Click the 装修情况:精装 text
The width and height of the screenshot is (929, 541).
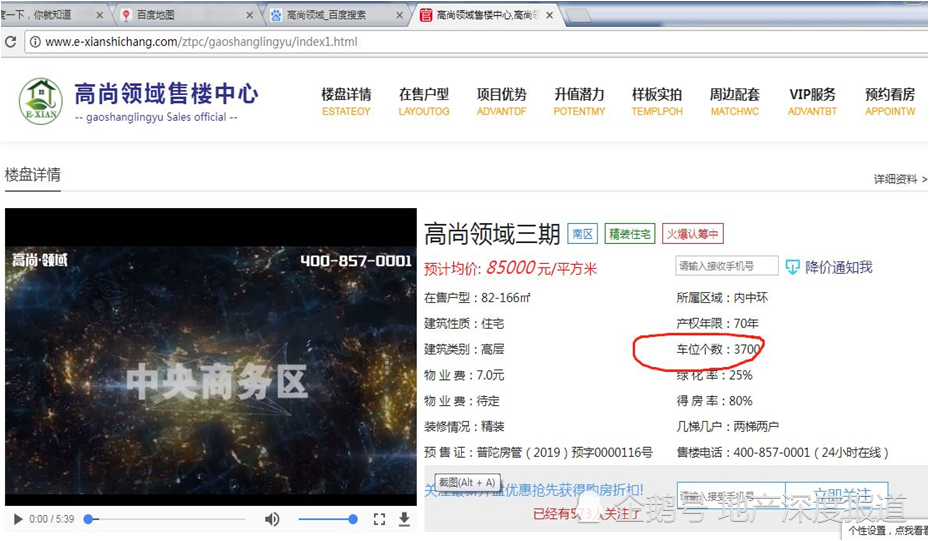464,427
